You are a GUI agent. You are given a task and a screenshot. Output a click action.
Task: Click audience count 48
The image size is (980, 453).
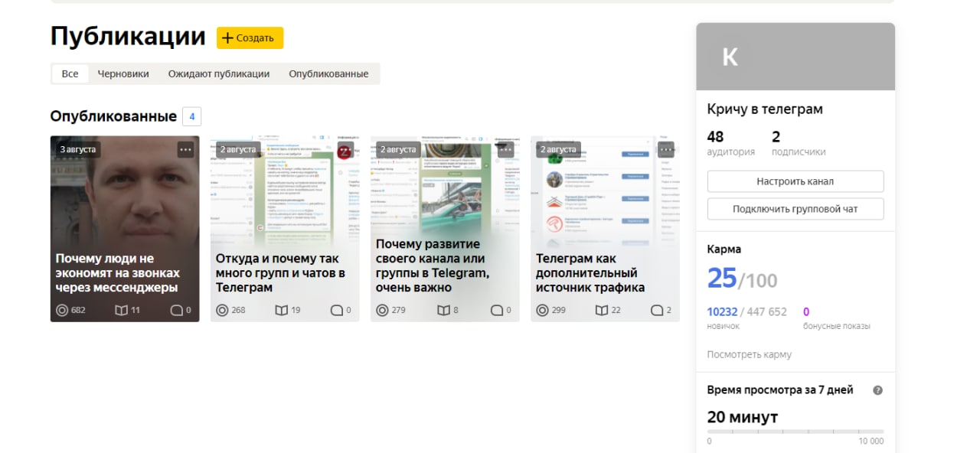point(716,137)
